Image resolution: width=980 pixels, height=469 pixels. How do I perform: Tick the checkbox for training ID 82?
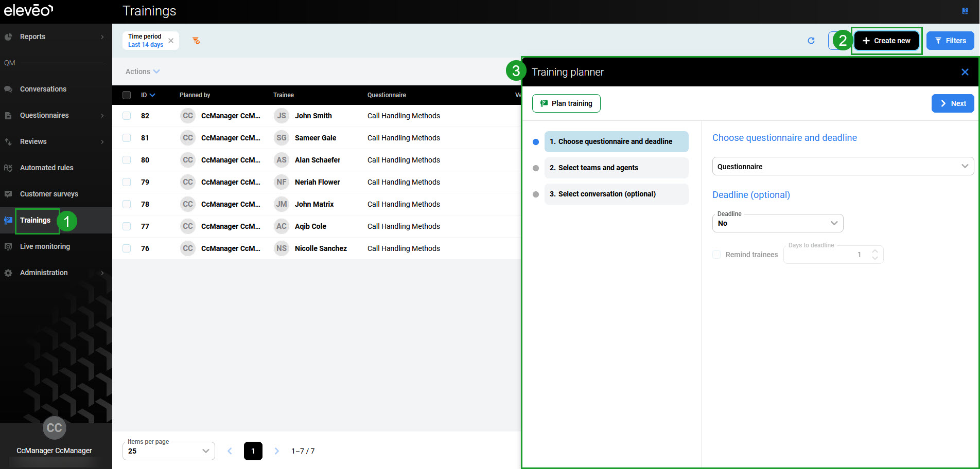point(127,116)
